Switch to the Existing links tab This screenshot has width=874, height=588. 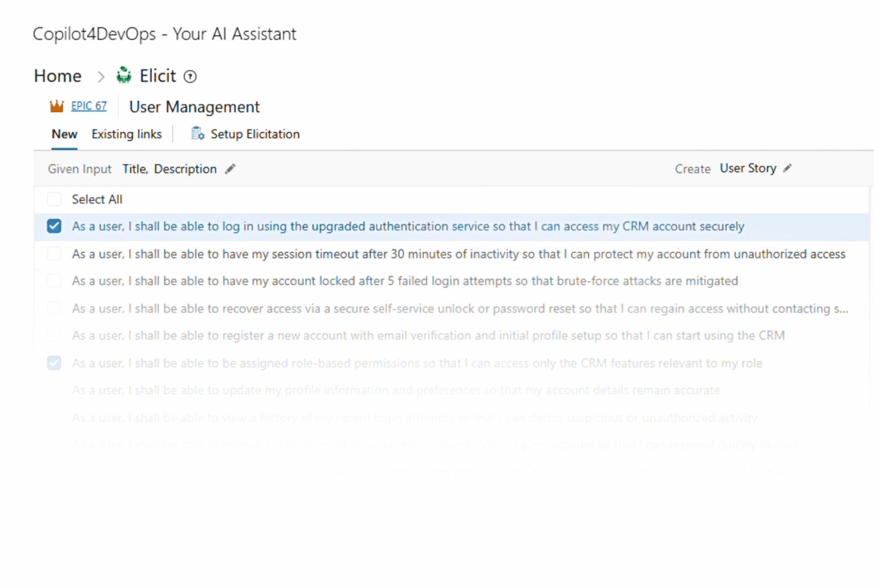pos(126,134)
